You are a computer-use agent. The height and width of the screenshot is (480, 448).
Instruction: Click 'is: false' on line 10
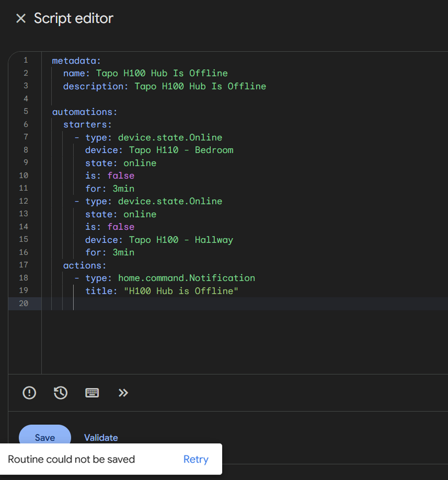coord(110,176)
